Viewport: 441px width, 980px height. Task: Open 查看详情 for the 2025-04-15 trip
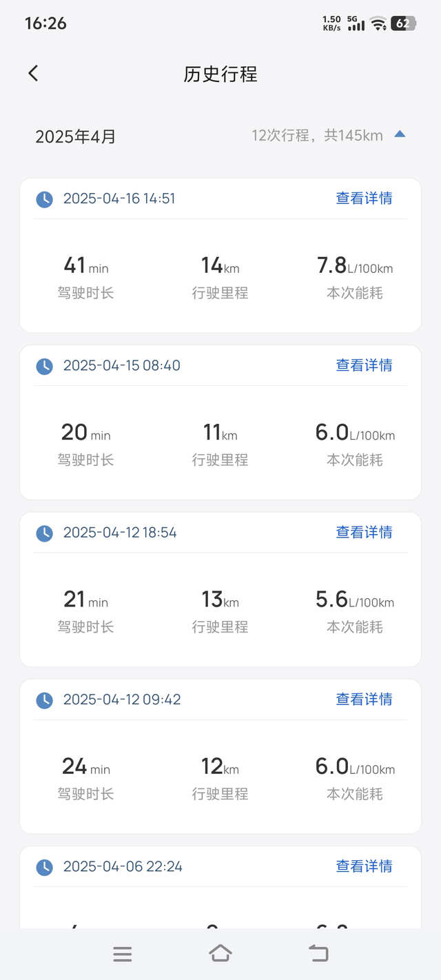pyautogui.click(x=364, y=365)
